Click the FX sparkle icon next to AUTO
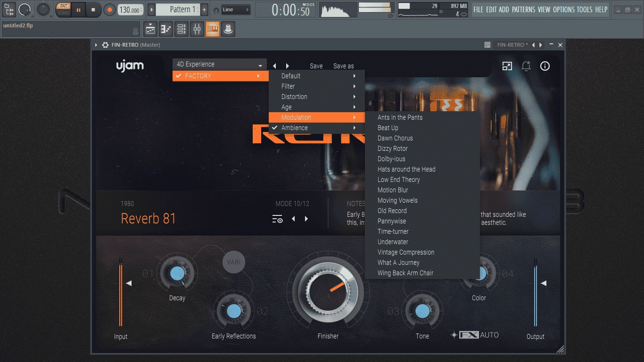This screenshot has height=362, width=644. coord(454,335)
